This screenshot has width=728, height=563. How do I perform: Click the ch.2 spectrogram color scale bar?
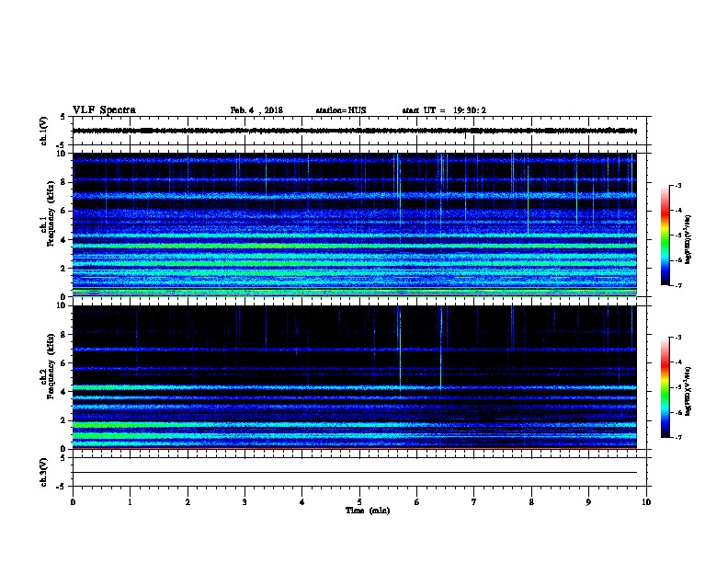[x=665, y=387]
